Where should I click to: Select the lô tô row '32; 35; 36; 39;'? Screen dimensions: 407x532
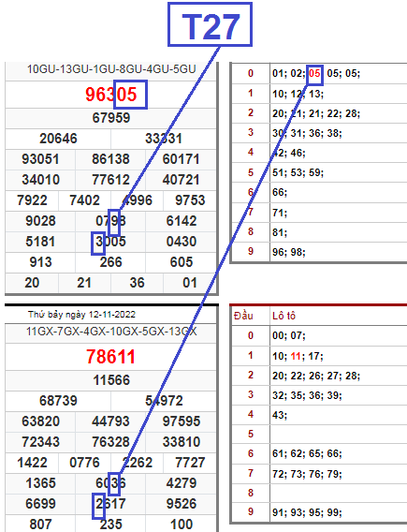[307, 395]
